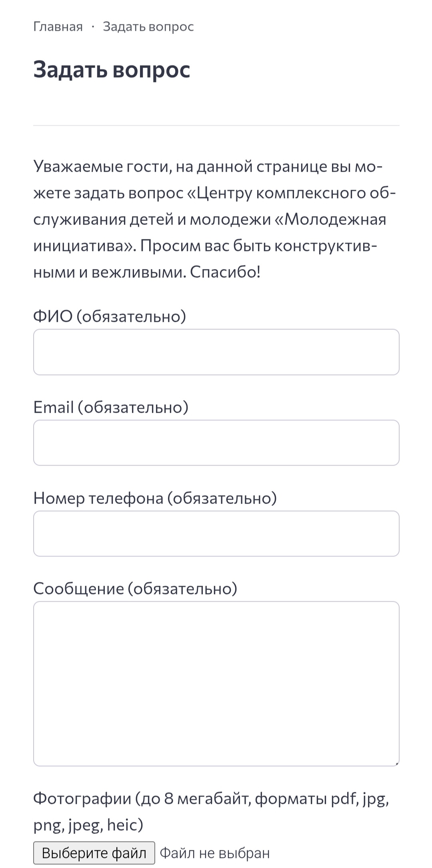Click the horizontal divider under the heading
Viewport: 432px width, 868px height.
[x=216, y=125]
